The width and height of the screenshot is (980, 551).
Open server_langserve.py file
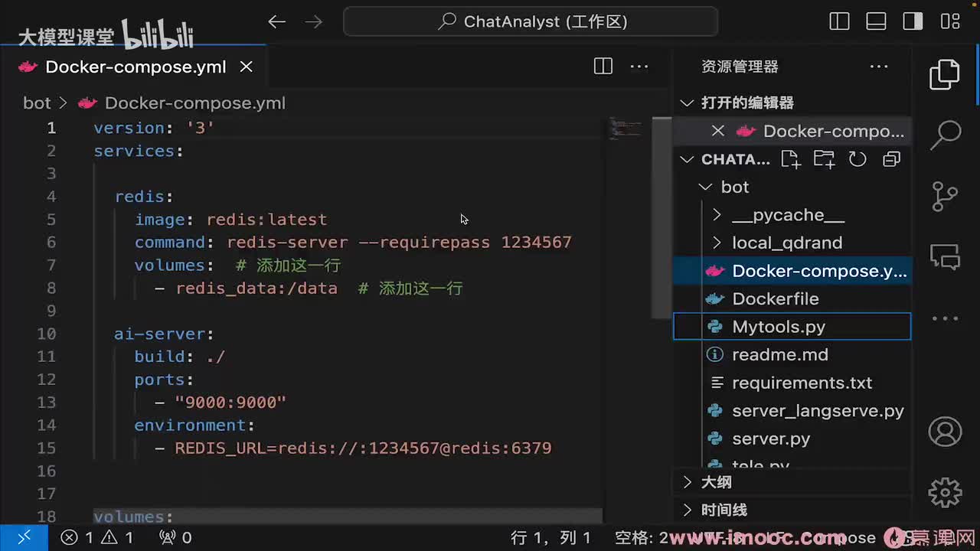[792, 411]
